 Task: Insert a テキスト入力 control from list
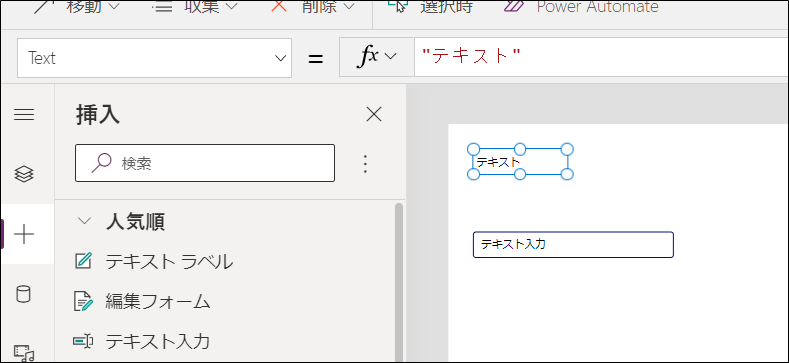[157, 342]
